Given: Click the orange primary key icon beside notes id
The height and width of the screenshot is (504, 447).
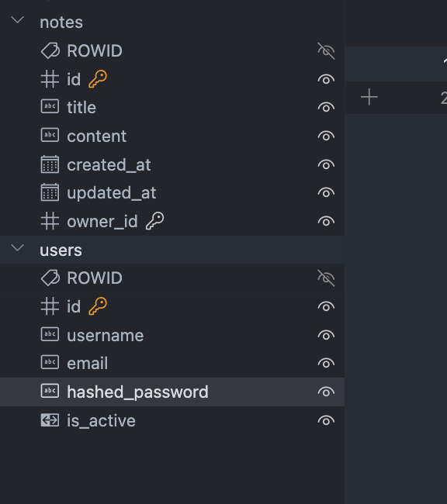Looking at the screenshot, I should [x=98, y=79].
